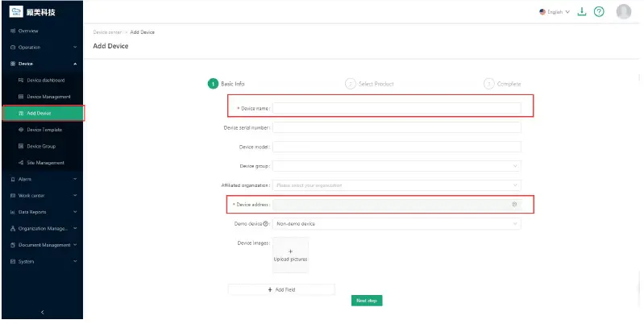Click the Device address field
Image resolution: width=644 pixels, height=324 pixels.
[x=397, y=205]
